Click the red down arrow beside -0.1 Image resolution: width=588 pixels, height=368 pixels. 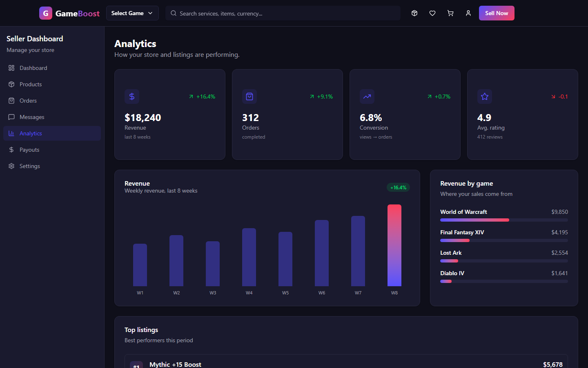[x=553, y=96]
